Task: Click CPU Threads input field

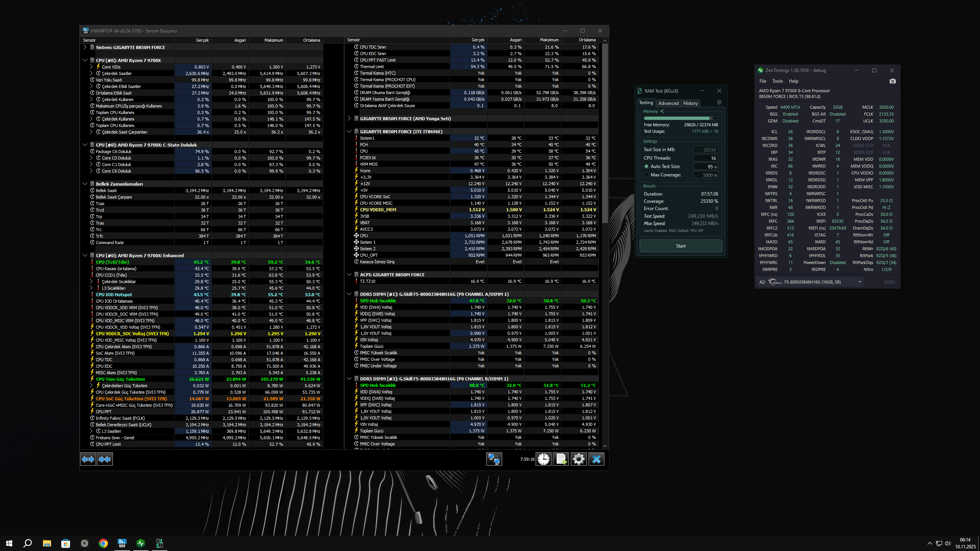Action: click(x=706, y=158)
